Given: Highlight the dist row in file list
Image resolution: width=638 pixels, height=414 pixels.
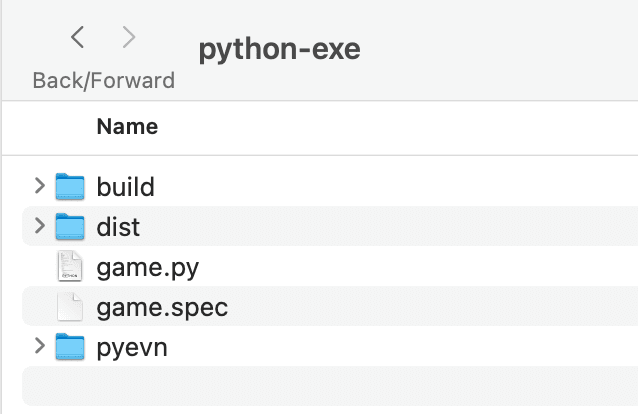Looking at the screenshot, I should tap(330, 226).
